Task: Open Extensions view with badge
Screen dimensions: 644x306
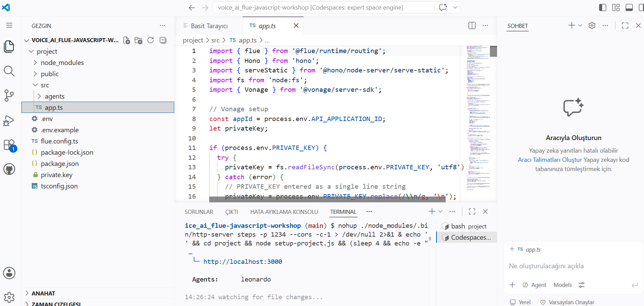Action: tap(9, 146)
